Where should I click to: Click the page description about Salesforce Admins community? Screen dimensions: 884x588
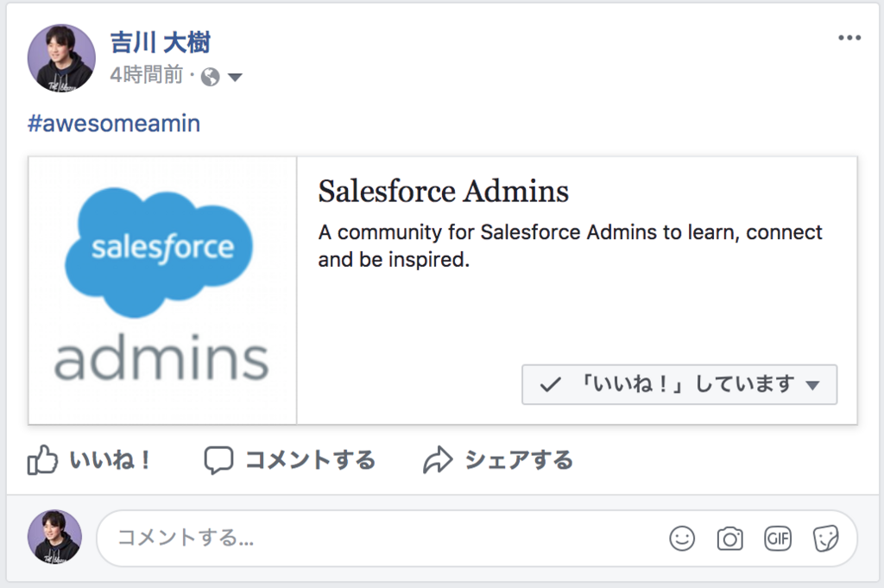(570, 246)
